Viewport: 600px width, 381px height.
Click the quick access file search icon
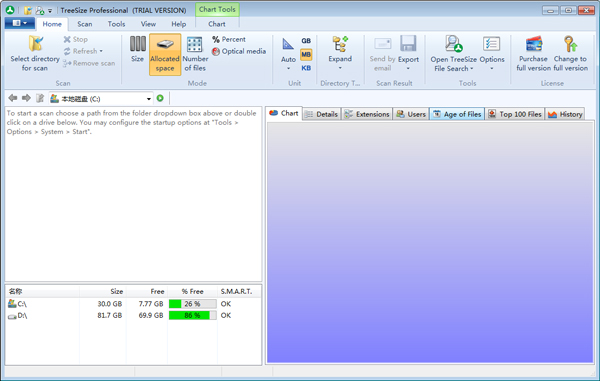(39, 10)
